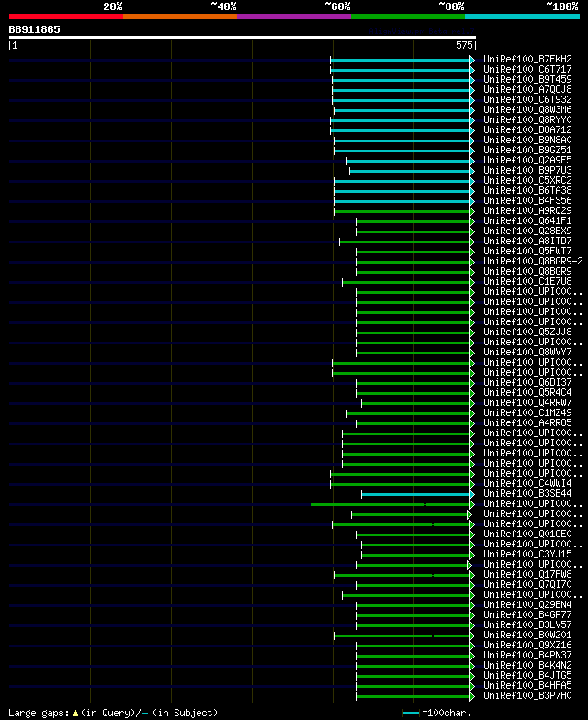Click the Large gaps legend text
Image resolution: width=588 pixels, height=720 pixels.
[x=39, y=713]
